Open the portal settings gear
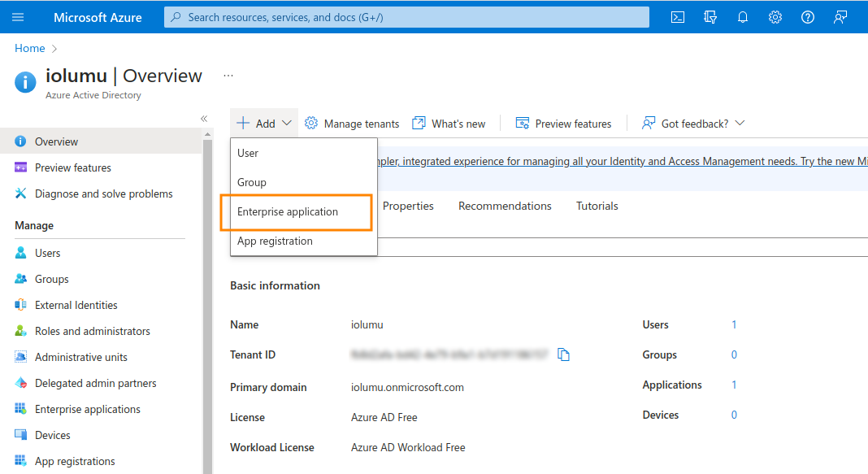Screen dimensions: 868x474 point(775,17)
